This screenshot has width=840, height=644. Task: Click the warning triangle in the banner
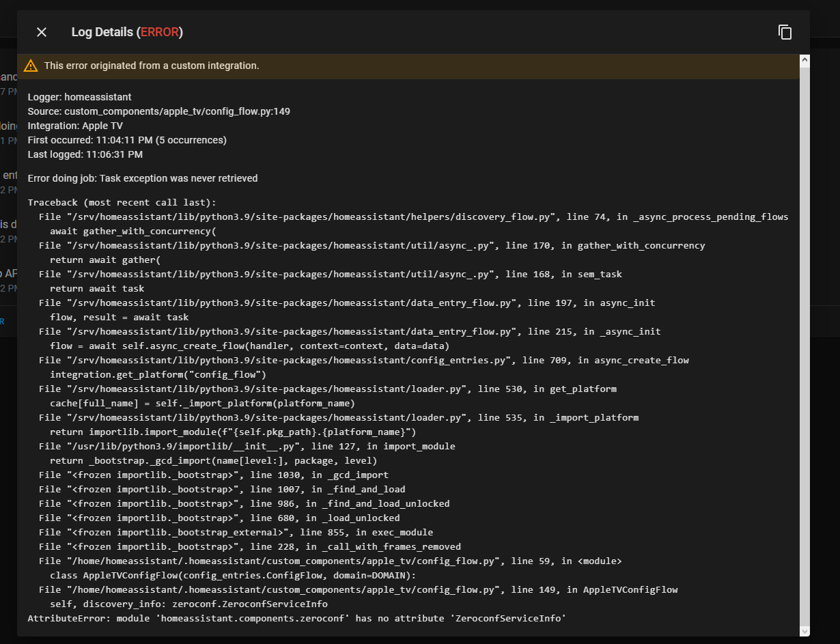tap(31, 66)
